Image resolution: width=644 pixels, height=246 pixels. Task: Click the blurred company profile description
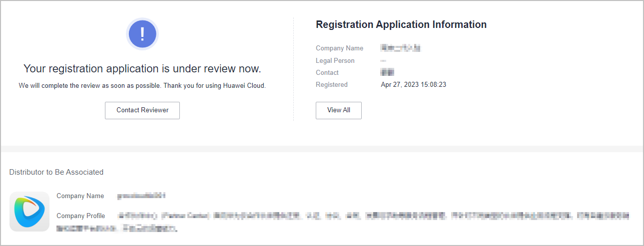tap(342, 222)
